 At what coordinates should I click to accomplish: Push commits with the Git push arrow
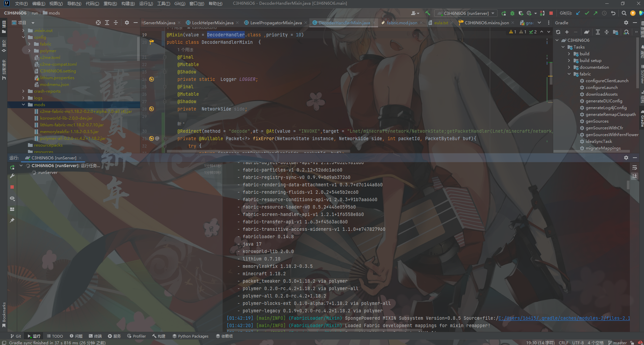click(595, 13)
